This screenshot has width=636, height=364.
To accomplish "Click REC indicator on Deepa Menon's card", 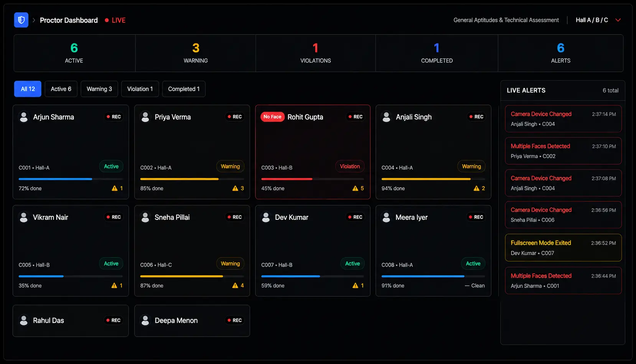I will (x=234, y=320).
